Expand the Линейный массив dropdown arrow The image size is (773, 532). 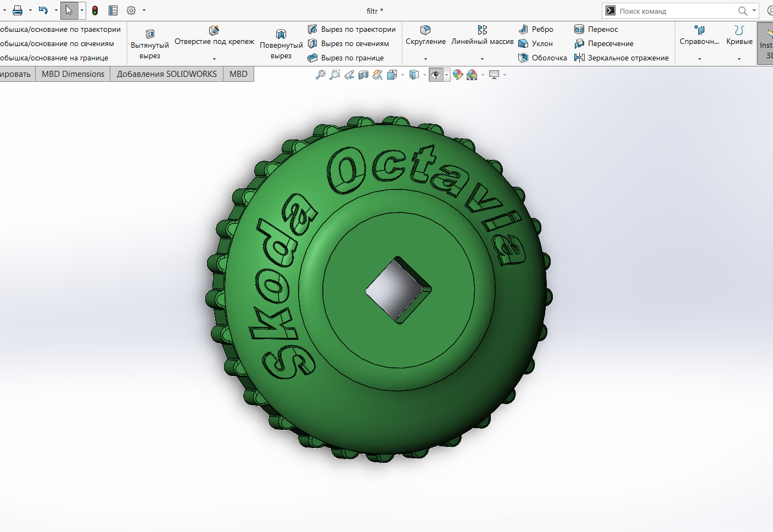(482, 59)
